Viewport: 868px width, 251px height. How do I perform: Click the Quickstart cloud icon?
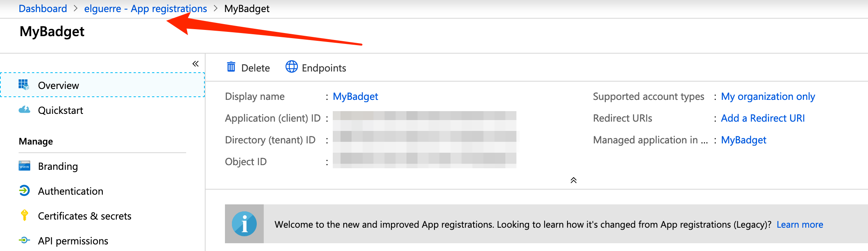pos(24,110)
